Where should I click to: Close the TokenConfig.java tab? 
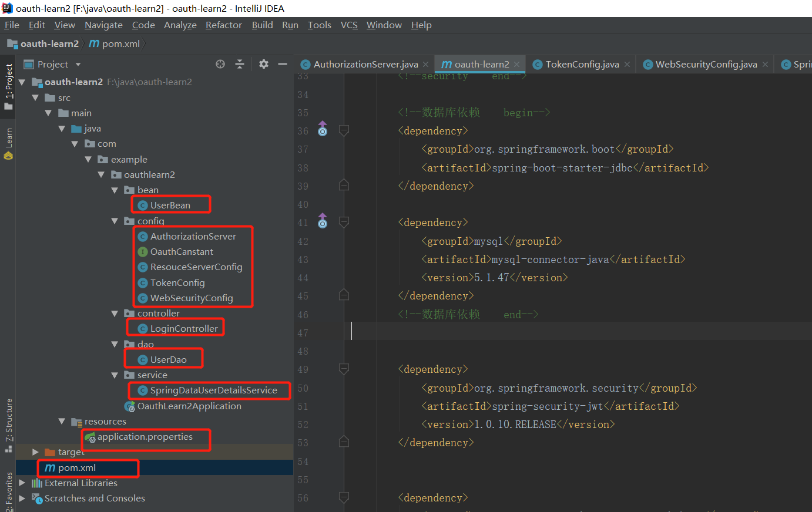tap(628, 65)
